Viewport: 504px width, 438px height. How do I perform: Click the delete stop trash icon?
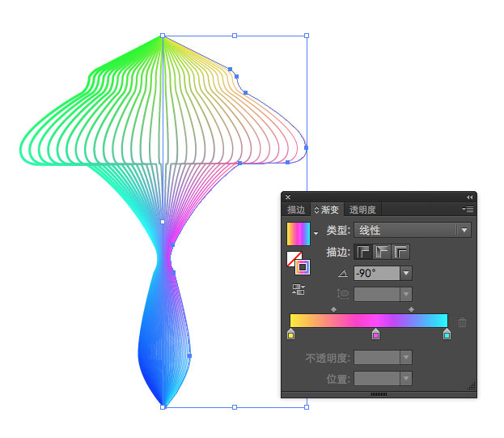coord(463,322)
